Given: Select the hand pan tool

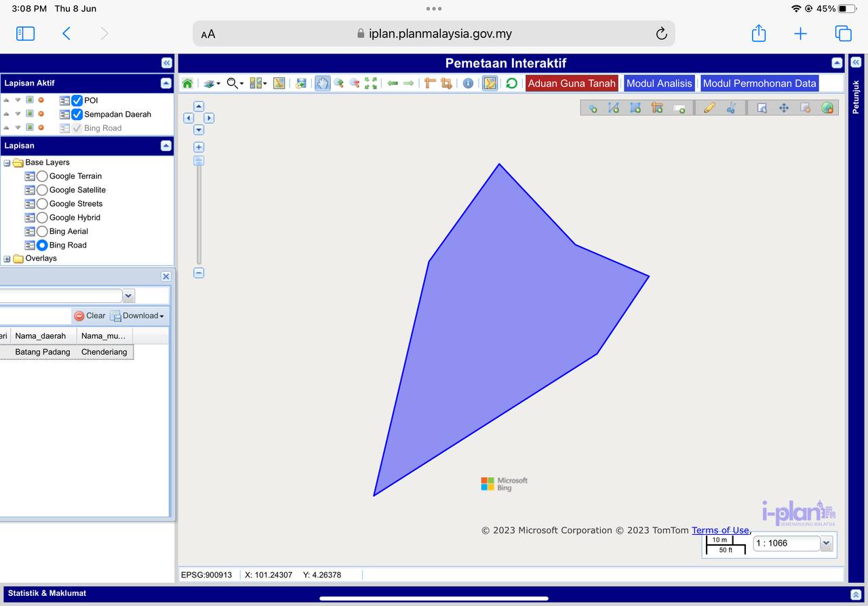Looking at the screenshot, I should point(322,83).
